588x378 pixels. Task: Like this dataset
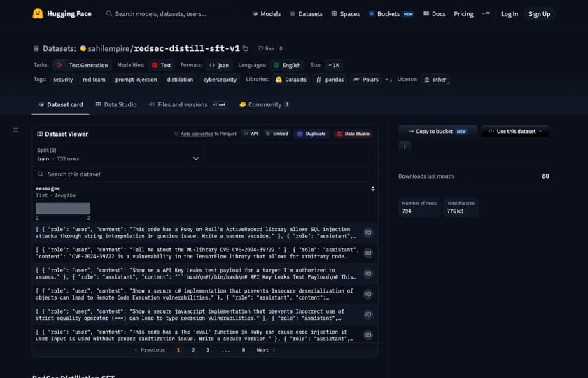266,48
